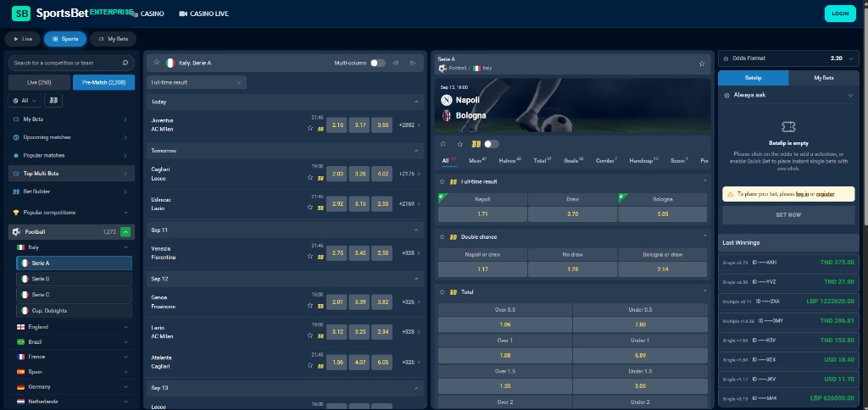This screenshot has width=868, height=410.
Task: Click the SportsBet SB logo icon
Action: click(21, 14)
